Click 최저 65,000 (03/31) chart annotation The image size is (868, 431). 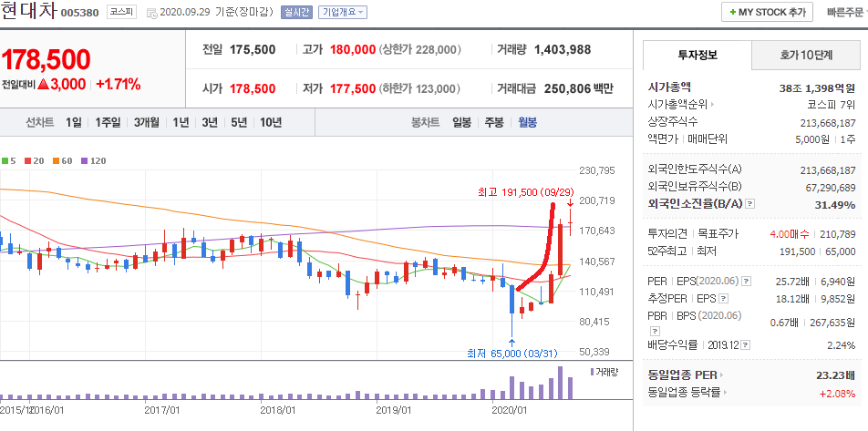(x=512, y=353)
